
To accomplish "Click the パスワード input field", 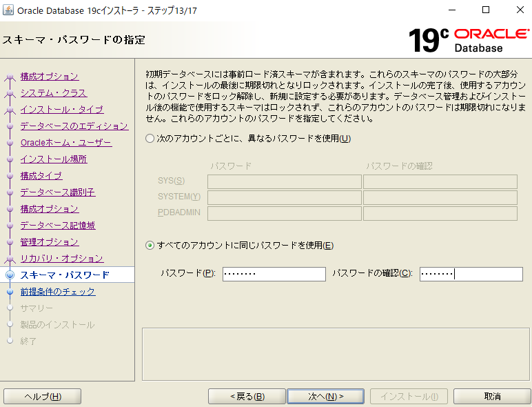I will click(x=274, y=274).
